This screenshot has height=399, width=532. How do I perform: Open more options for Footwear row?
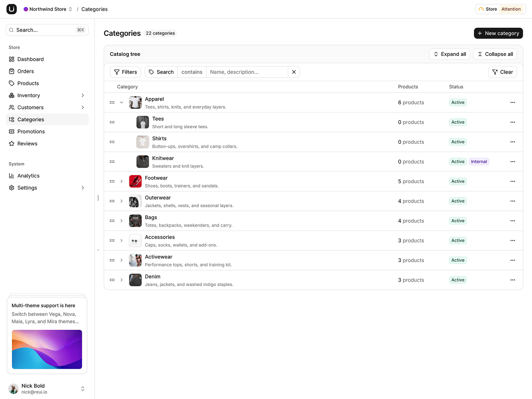point(512,181)
